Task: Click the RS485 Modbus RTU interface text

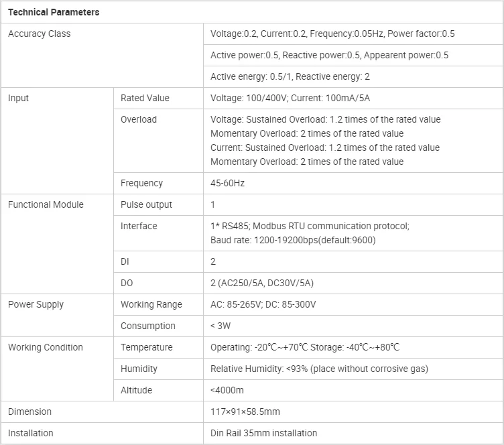Action: pos(310,226)
